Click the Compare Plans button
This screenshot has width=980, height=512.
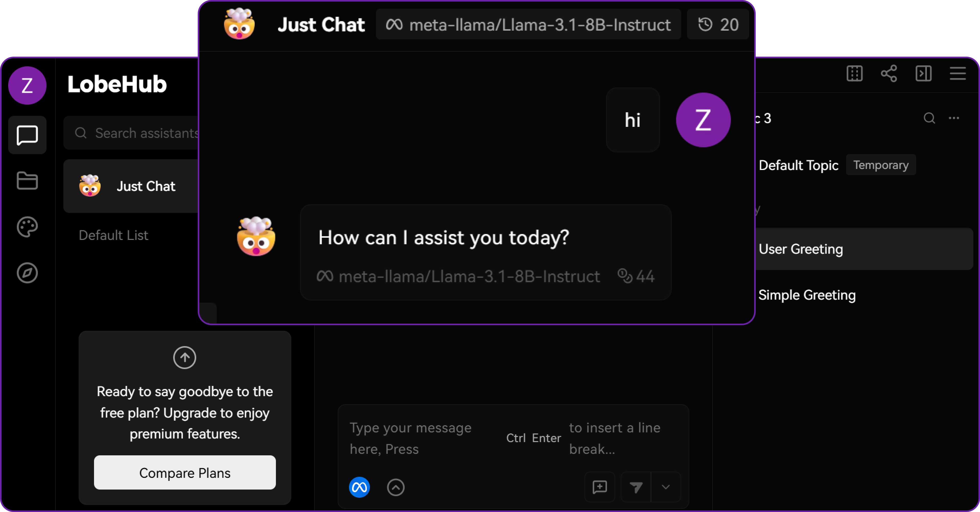[184, 472]
